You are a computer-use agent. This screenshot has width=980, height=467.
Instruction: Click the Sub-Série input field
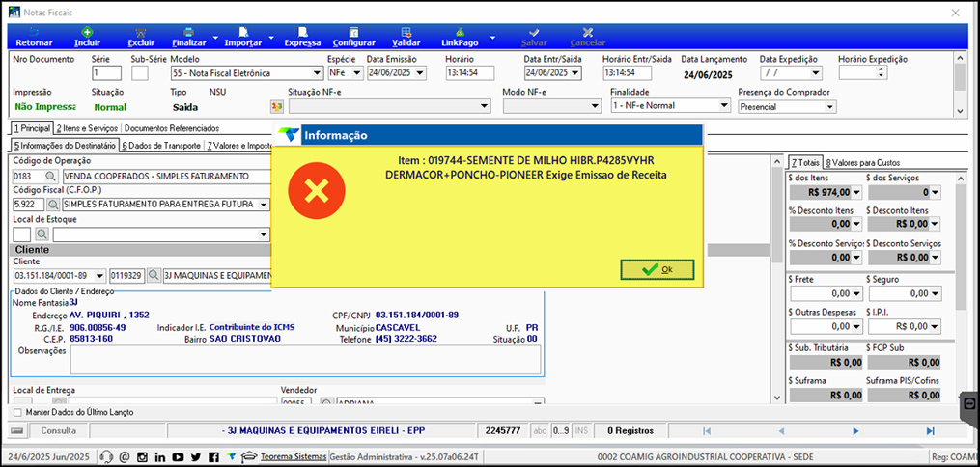click(139, 73)
